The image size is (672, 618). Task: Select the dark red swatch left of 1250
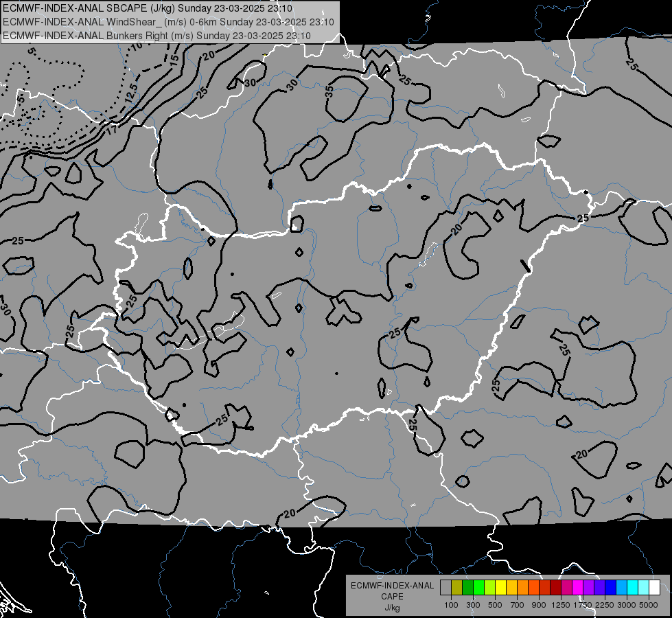[556, 588]
